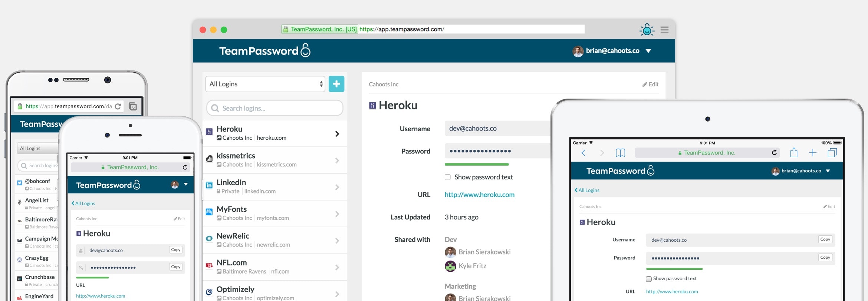
Task: Tap All Logins back link on iPad
Action: click(x=587, y=190)
